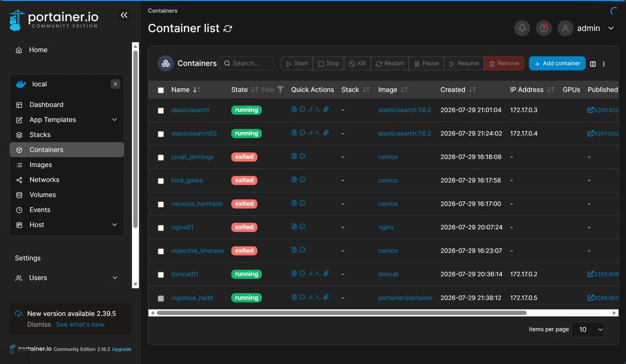Inspect the kind_gates container via info icon
The image size is (626, 364).
pos(302,180)
